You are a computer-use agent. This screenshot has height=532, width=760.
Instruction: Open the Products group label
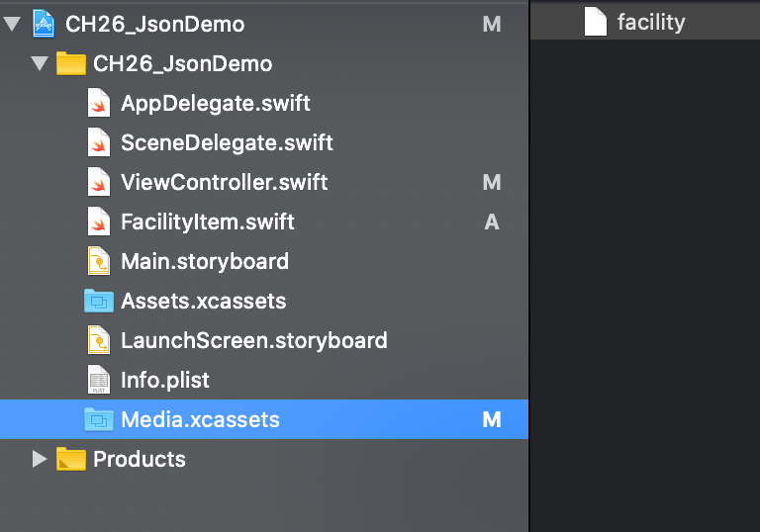[140, 459]
